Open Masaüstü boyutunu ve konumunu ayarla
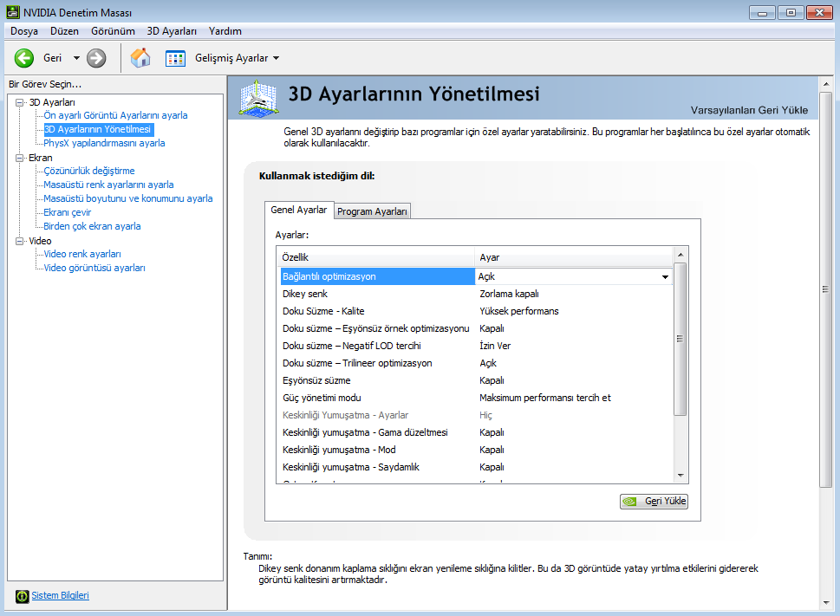840x616 pixels. point(128,198)
